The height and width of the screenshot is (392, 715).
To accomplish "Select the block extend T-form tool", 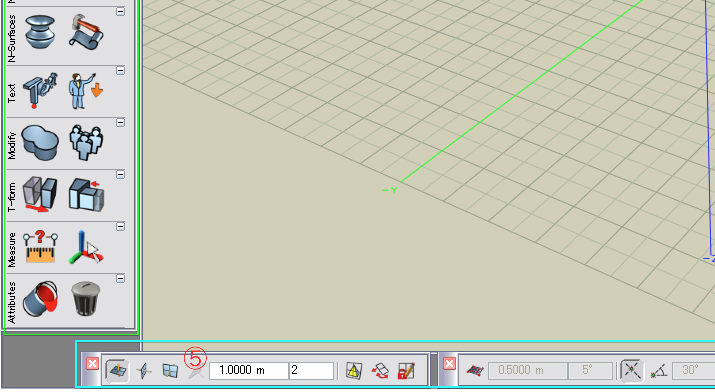I will [x=87, y=195].
